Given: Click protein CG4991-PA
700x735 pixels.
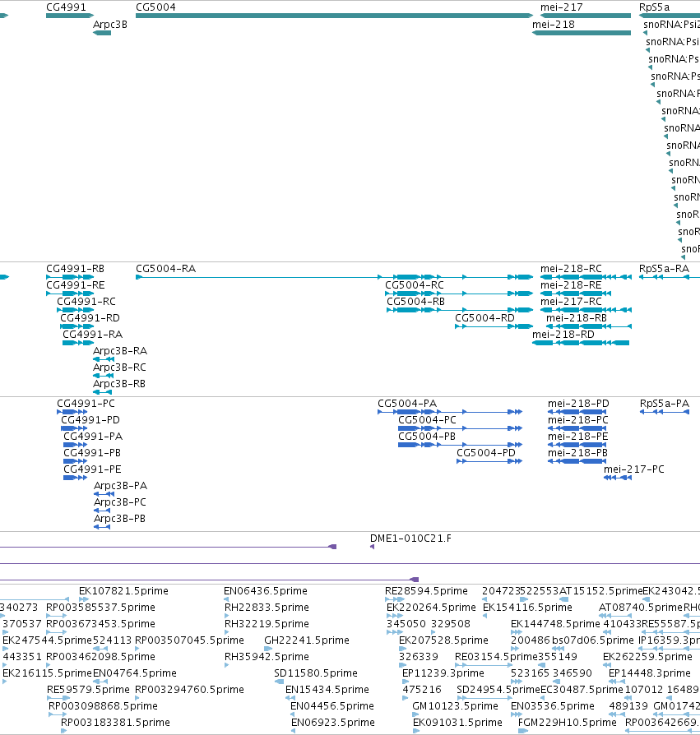Looking at the screenshot, I should (x=93, y=437).
